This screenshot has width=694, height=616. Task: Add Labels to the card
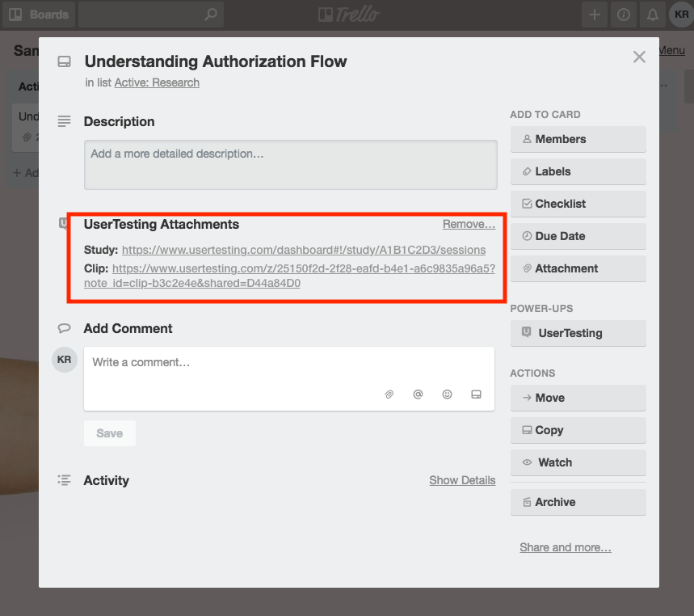pos(578,171)
